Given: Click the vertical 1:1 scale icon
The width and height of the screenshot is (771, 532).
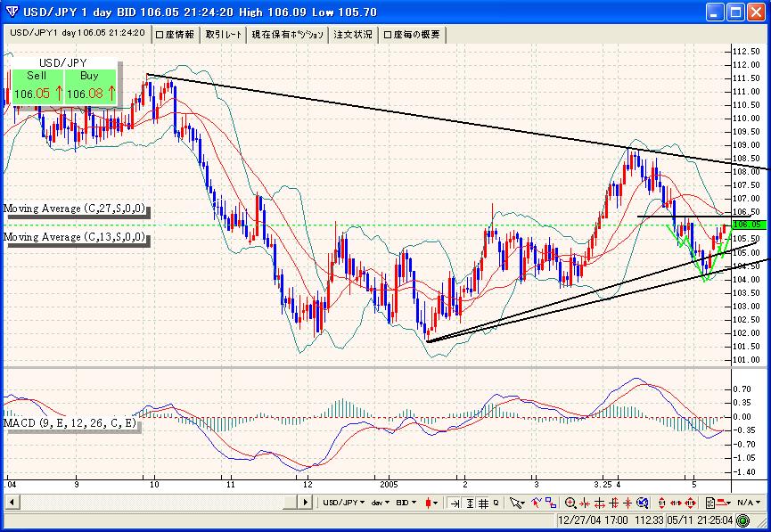Looking at the screenshot, I should (662, 503).
